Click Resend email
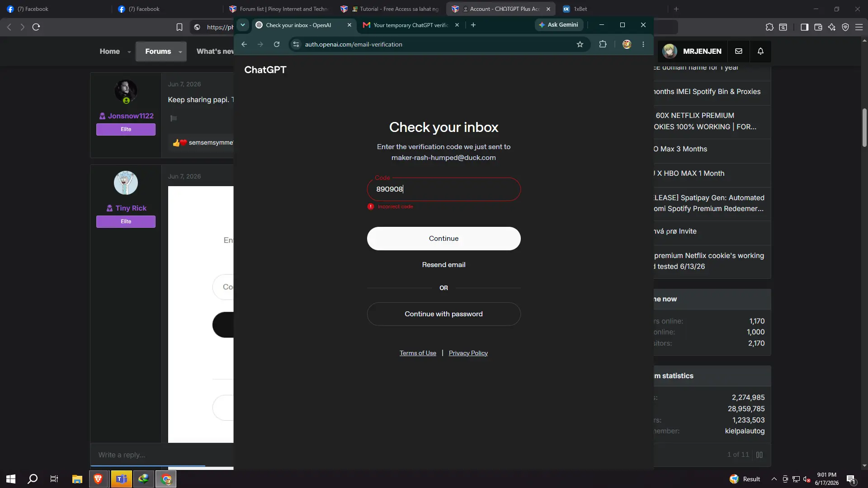 click(443, 265)
